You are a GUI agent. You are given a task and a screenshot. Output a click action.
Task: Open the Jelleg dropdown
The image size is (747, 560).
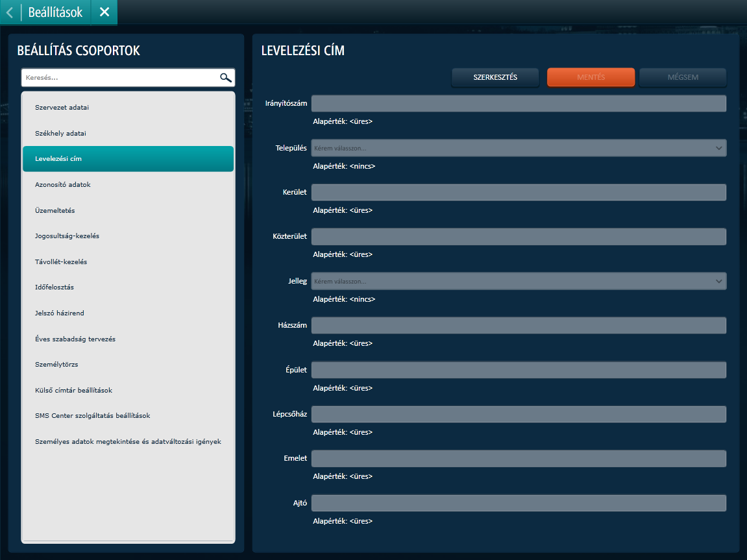pos(519,281)
